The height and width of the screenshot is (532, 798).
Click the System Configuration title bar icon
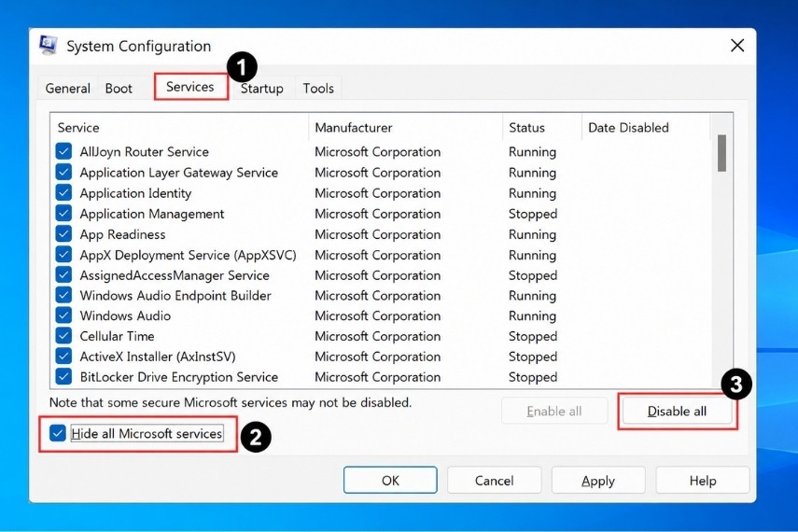click(x=49, y=46)
